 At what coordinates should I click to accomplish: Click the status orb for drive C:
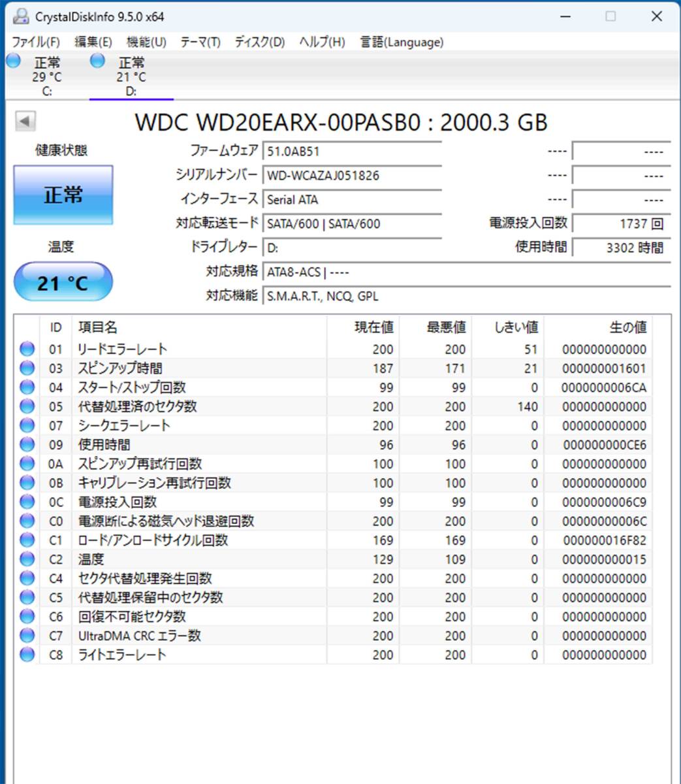[x=13, y=61]
